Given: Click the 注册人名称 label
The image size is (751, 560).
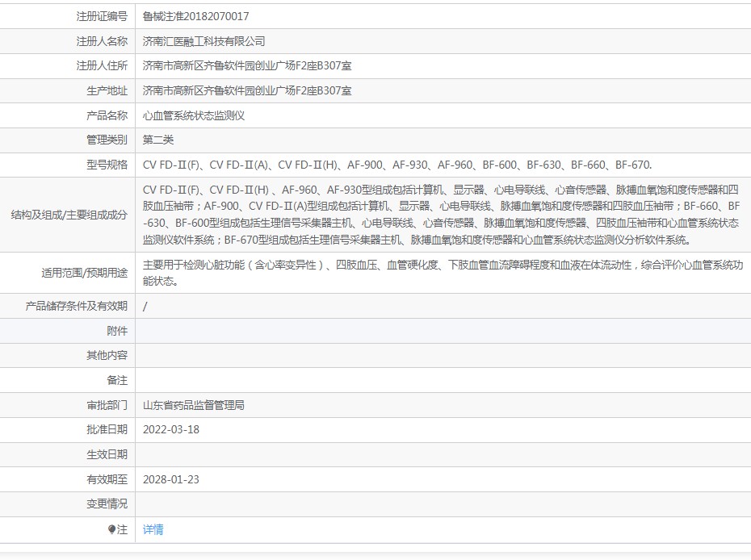Looking at the screenshot, I should [102, 41].
